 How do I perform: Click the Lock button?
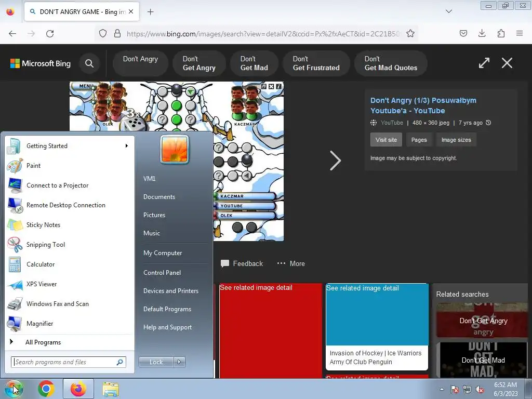click(x=156, y=362)
